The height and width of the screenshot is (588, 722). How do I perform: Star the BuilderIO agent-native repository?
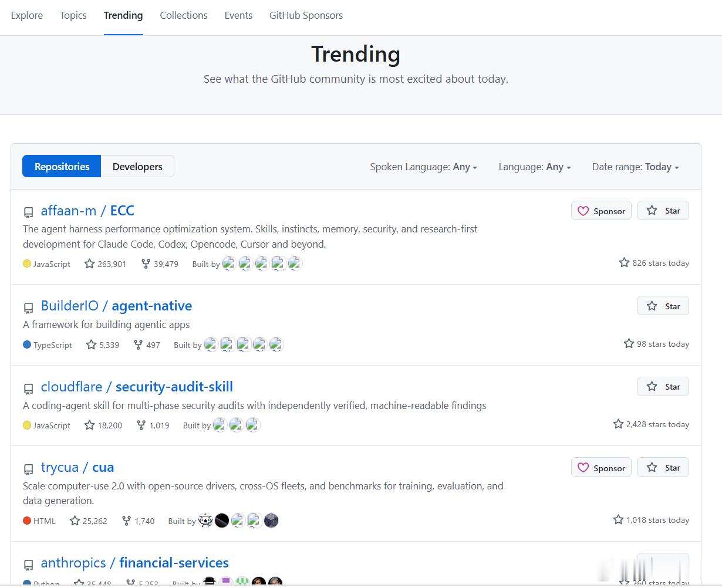[x=663, y=306]
